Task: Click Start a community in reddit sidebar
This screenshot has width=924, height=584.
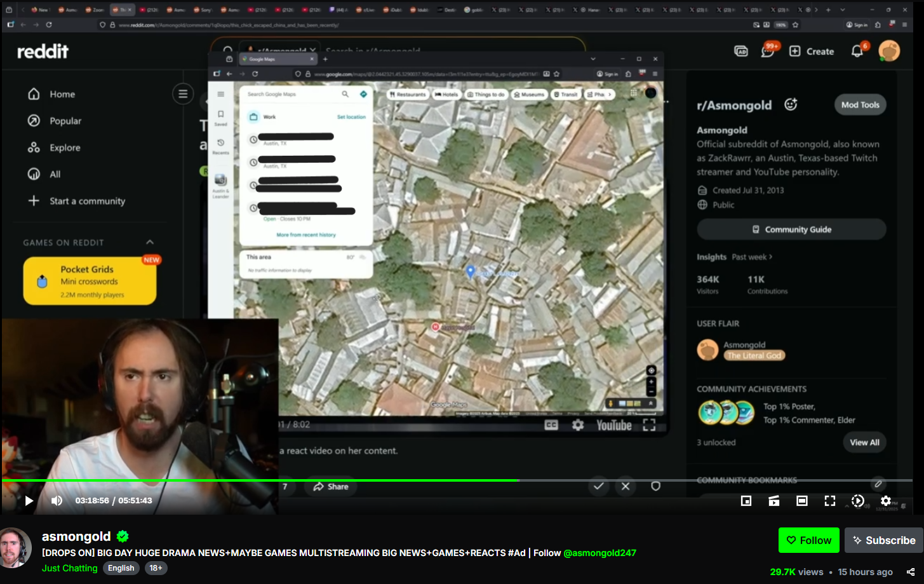Action: click(76, 201)
